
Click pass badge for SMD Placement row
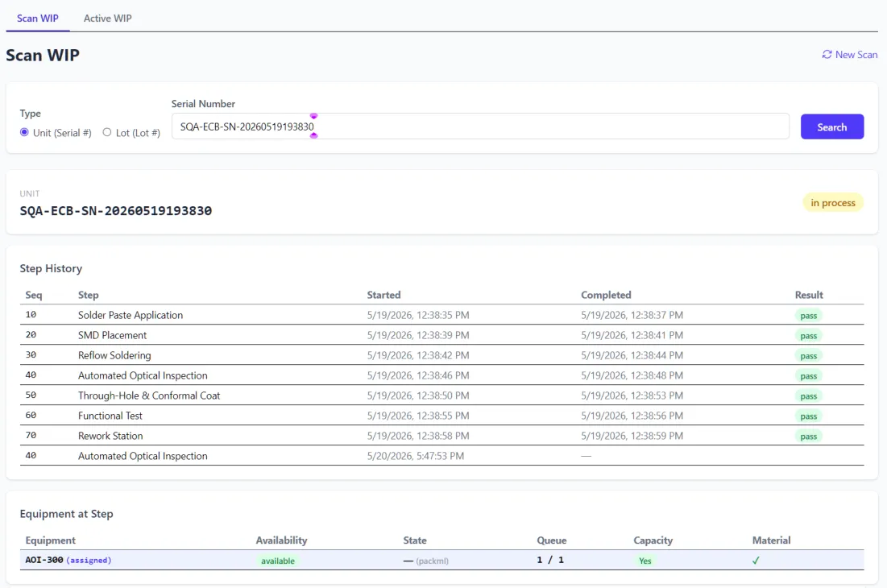point(808,336)
